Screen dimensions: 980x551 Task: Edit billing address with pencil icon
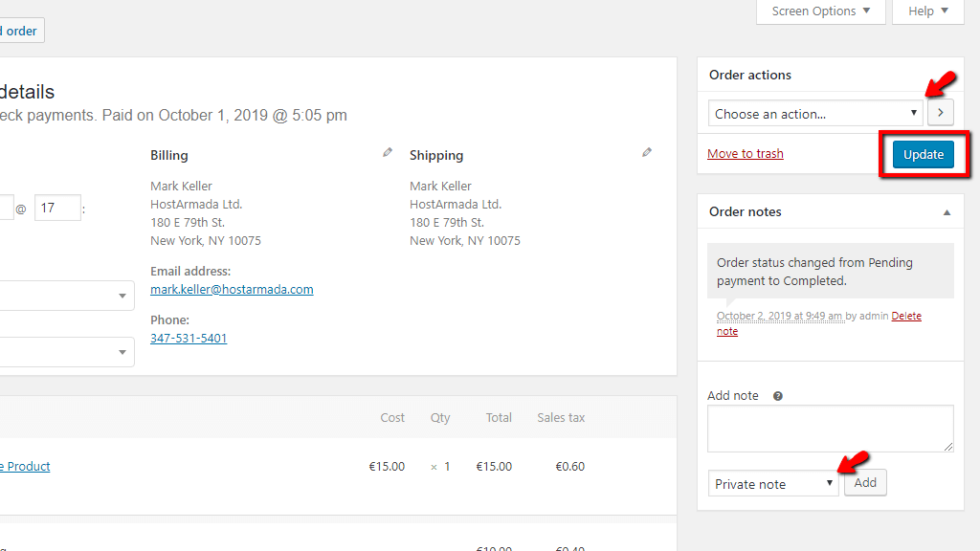pos(388,152)
